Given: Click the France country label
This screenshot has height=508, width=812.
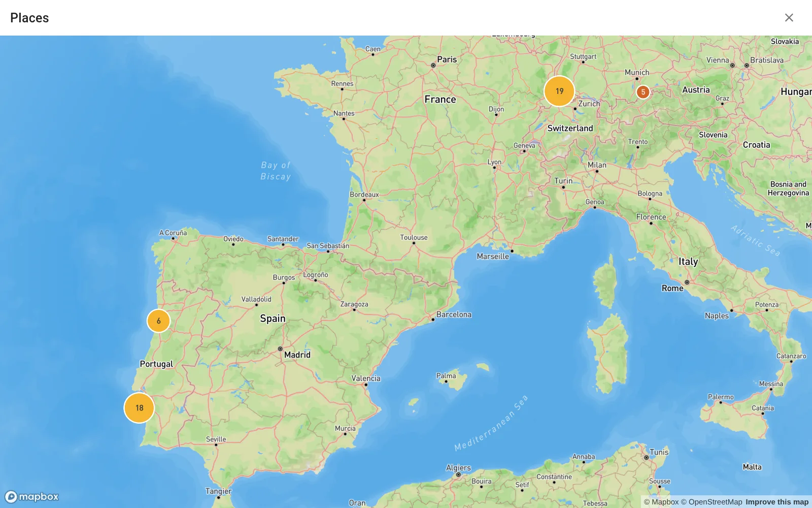Looking at the screenshot, I should point(440,100).
